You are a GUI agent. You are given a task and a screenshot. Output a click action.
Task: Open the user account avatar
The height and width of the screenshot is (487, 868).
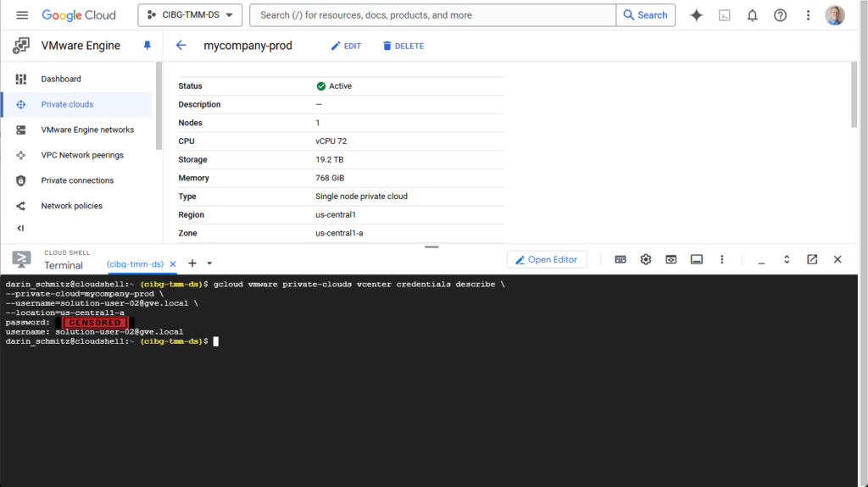pos(835,15)
